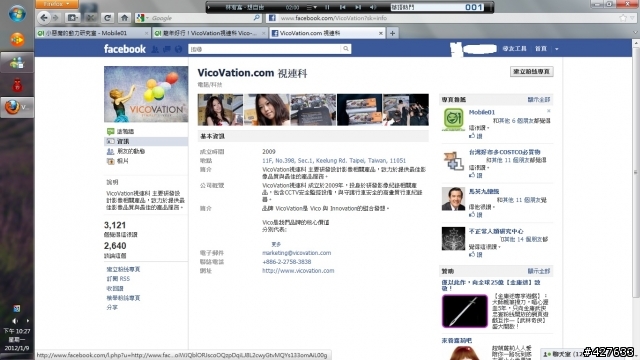
Task: Bookmark this page with the star icon
Action: (623, 18)
